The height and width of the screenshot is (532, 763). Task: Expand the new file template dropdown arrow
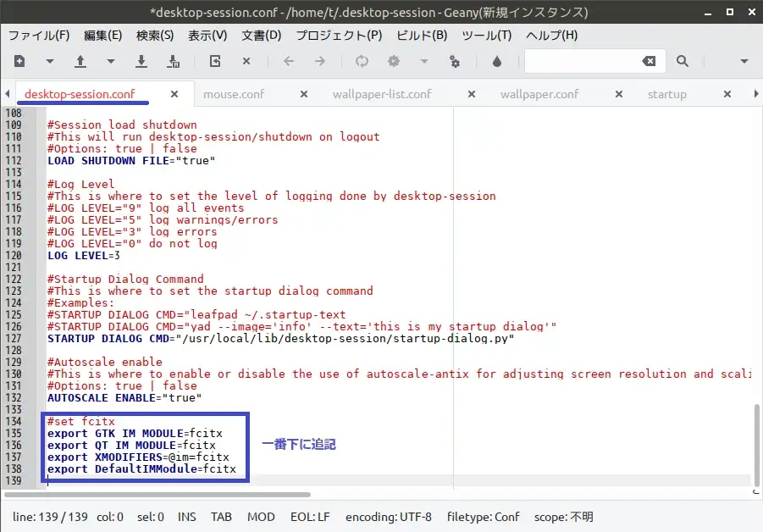(x=50, y=61)
